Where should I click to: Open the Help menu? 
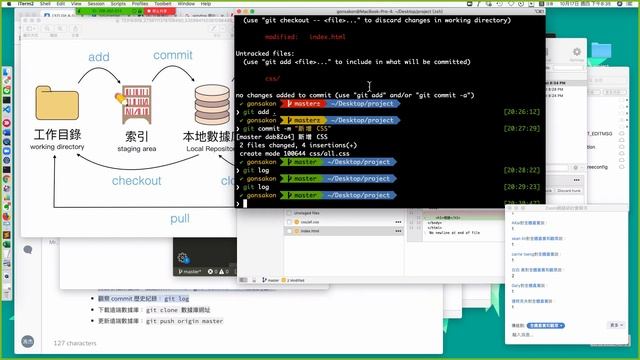[x=206, y=3]
